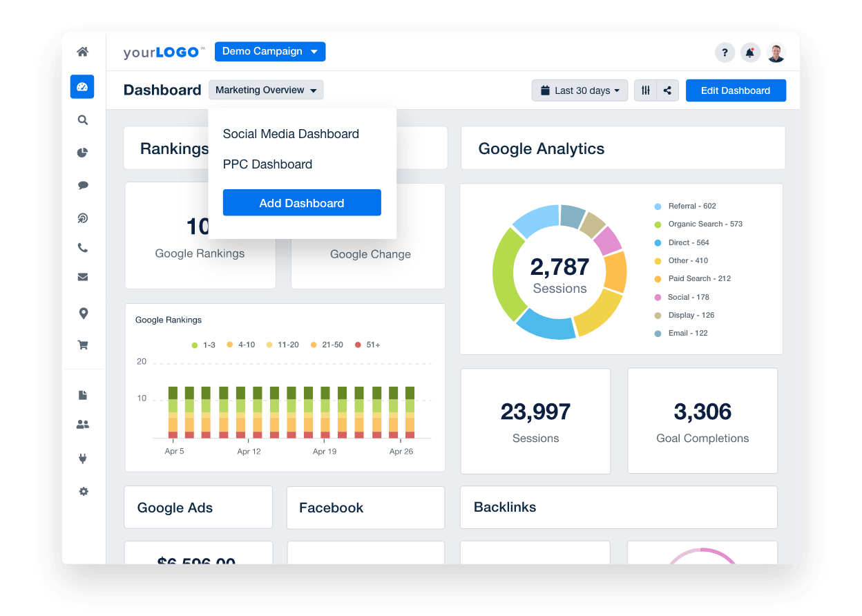Open the phone call tracking sidebar icon
This screenshot has height=616, width=862.
click(x=82, y=247)
